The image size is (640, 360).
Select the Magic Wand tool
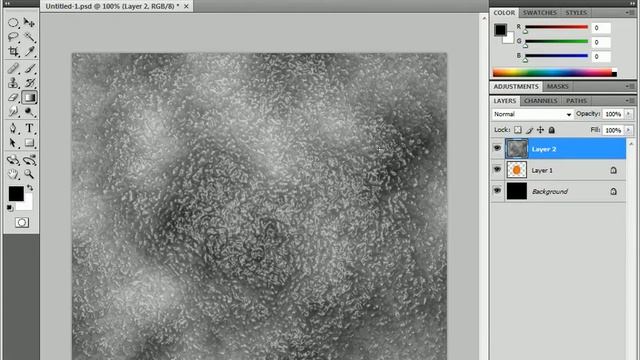pos(29,37)
